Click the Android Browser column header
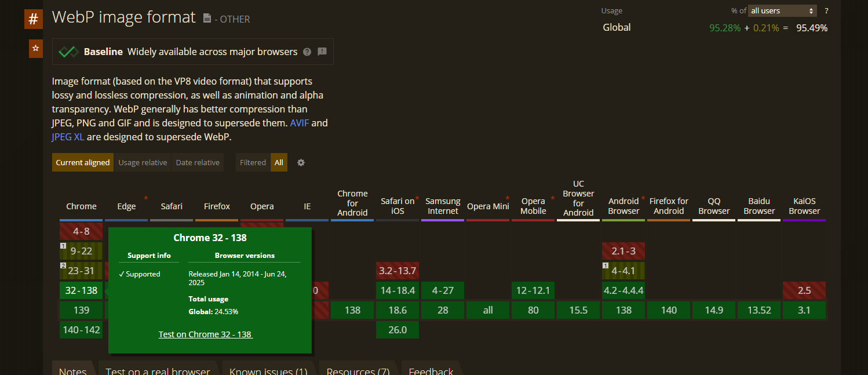The image size is (868, 375). coord(623,206)
